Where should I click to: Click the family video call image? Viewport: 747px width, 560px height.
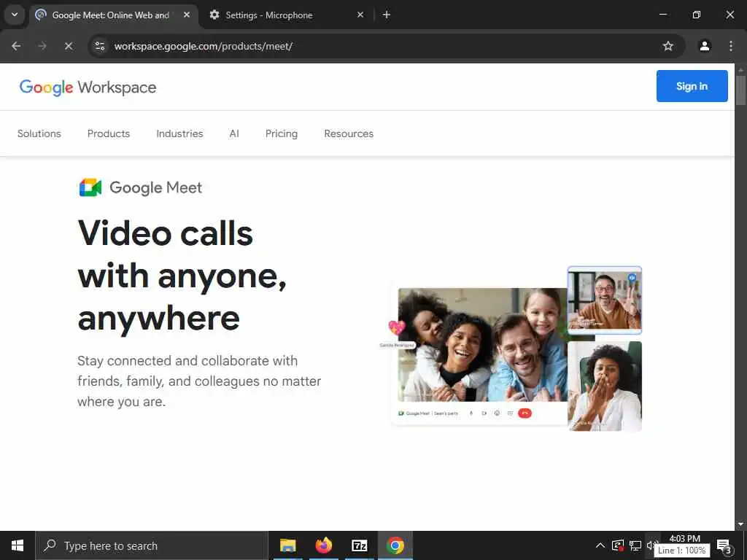point(483,345)
